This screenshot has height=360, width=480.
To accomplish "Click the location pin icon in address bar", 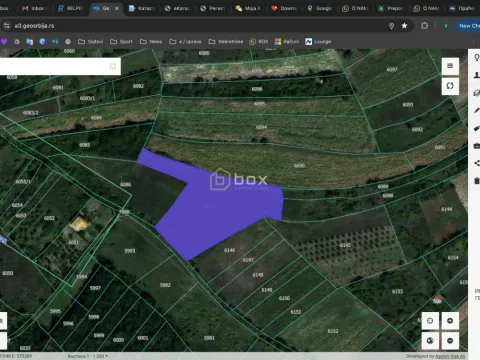I will 391,26.
